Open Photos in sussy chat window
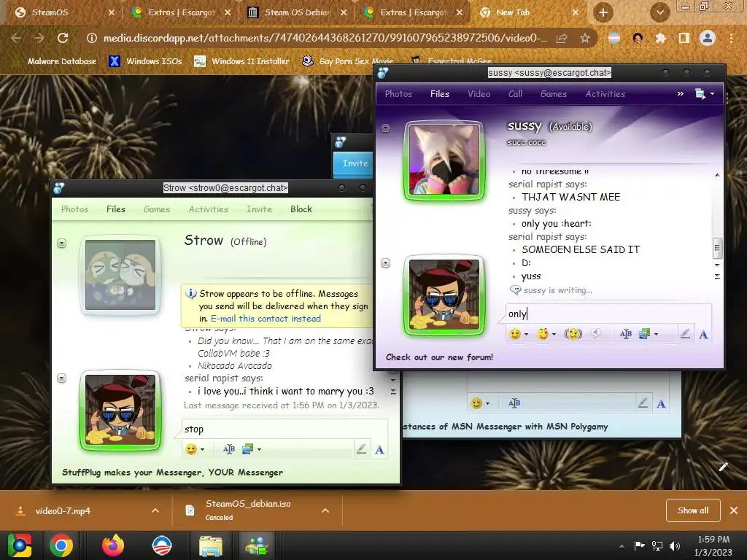This screenshot has height=560, width=747. click(x=398, y=94)
